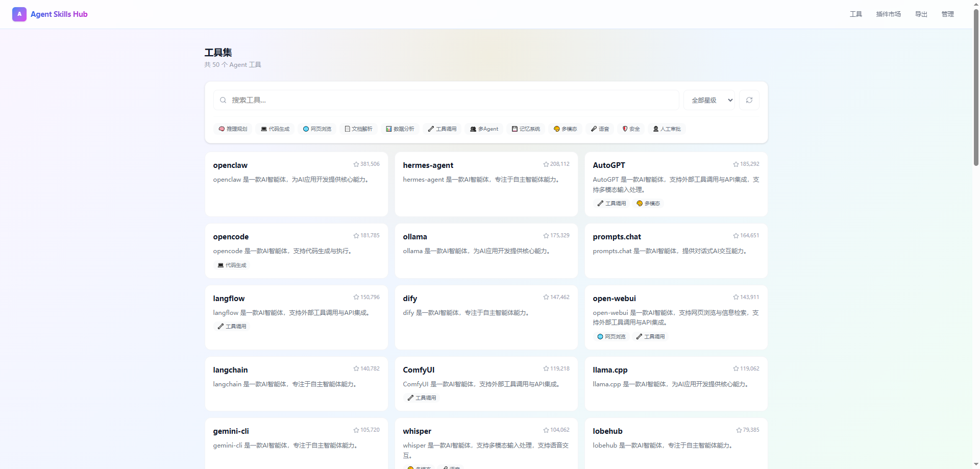Viewport: 980px width, 469px height.
Task: Click 网页浏览 tag on open-webui card
Action: (x=611, y=337)
